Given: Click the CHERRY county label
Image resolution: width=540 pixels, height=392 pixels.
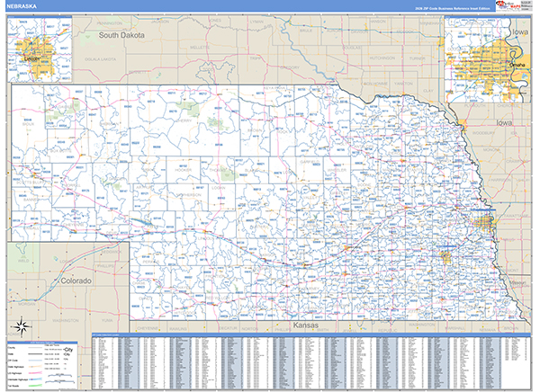Looking at the screenshot, I should 184,120.
